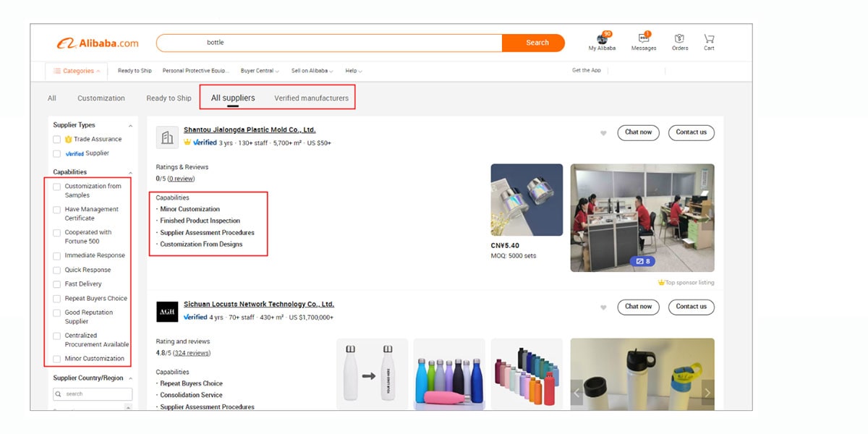The image size is (868, 434).
Task: Switch to the Ready to Ship tab
Action: point(169,98)
